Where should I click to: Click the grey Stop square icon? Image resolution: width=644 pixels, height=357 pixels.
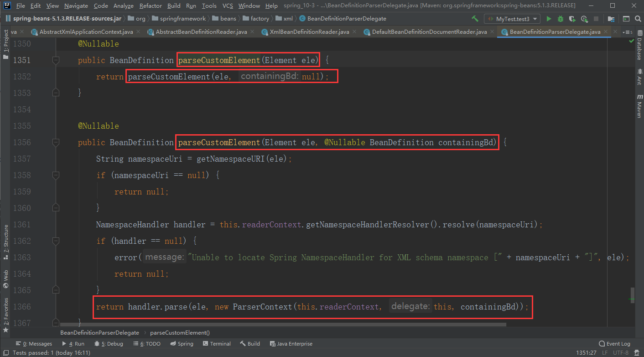(x=596, y=19)
